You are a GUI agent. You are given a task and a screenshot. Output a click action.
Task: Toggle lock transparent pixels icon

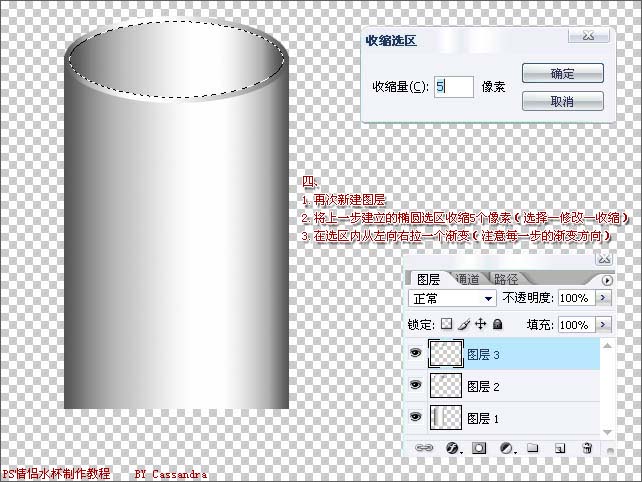(x=446, y=324)
